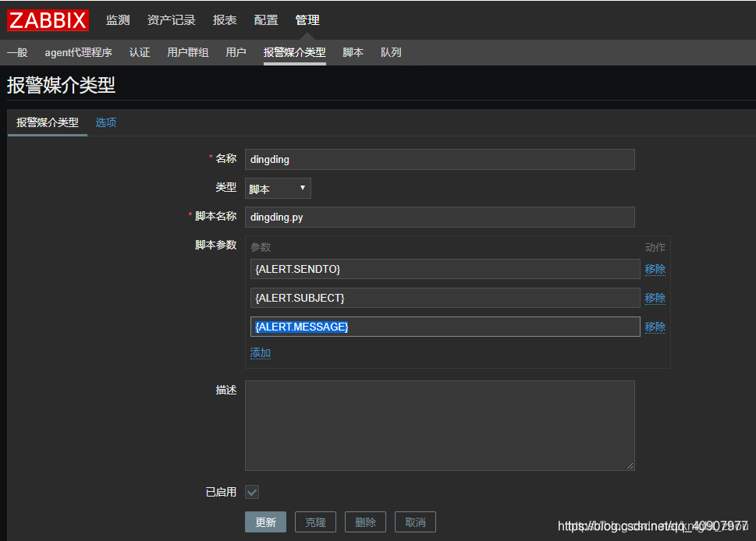Click the 描述 textarea resize handle
Viewport: 756px width, 541px height.
[630, 466]
